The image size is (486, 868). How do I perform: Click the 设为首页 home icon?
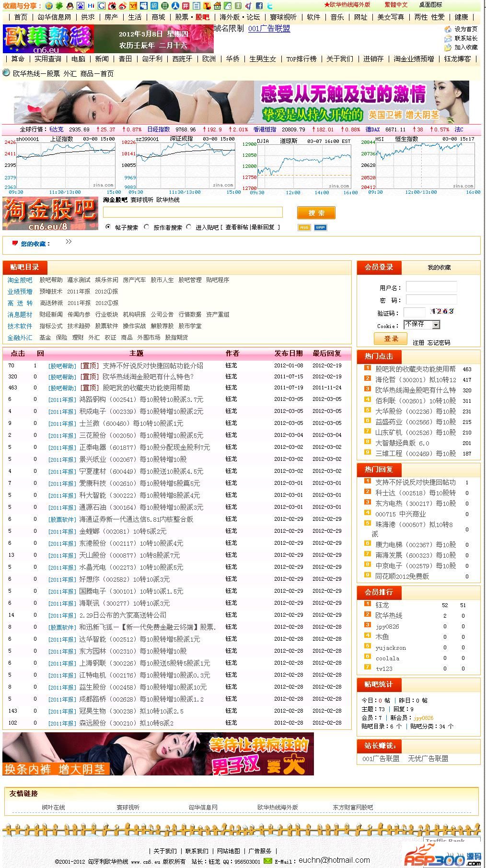448,29
